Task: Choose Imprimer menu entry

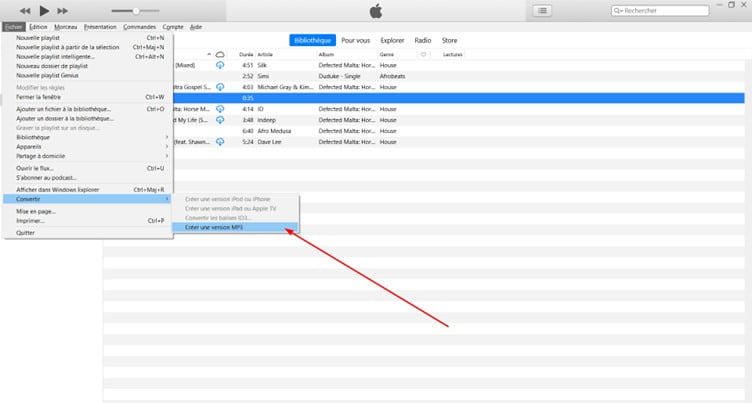Action: (x=88, y=221)
